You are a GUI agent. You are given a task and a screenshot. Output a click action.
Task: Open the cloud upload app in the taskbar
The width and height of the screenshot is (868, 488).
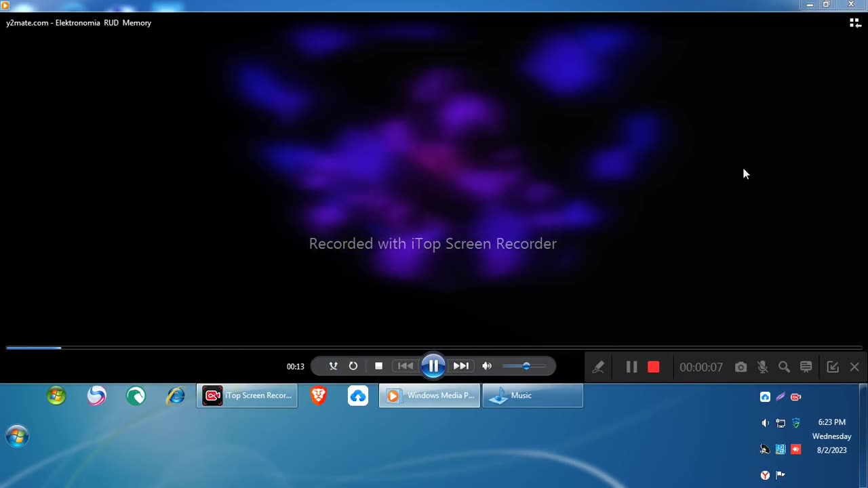point(358,396)
